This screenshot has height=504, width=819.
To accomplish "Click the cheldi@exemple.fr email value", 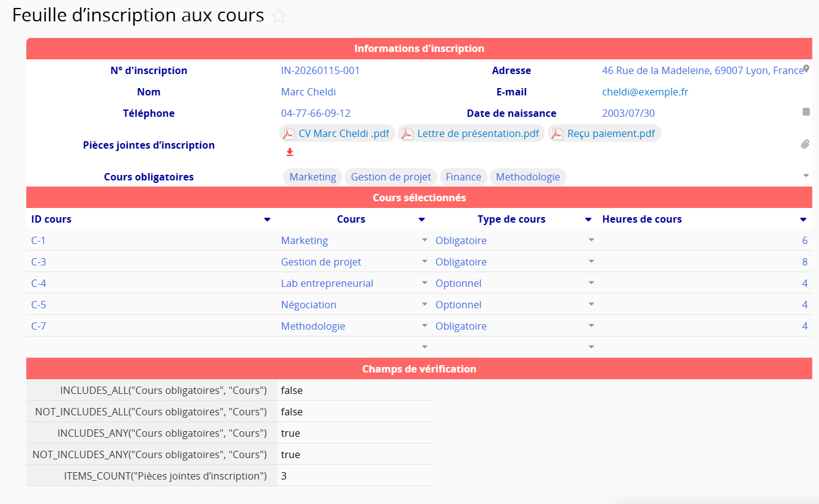I will tap(645, 92).
